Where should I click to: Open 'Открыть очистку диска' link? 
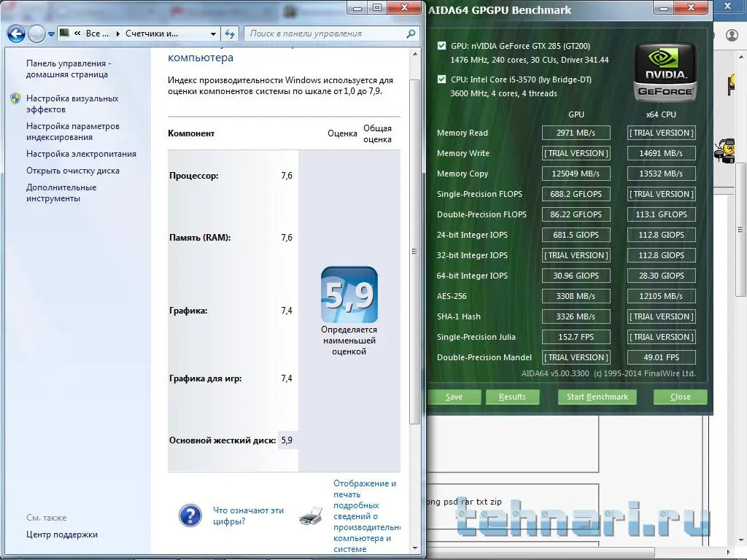[x=73, y=171]
